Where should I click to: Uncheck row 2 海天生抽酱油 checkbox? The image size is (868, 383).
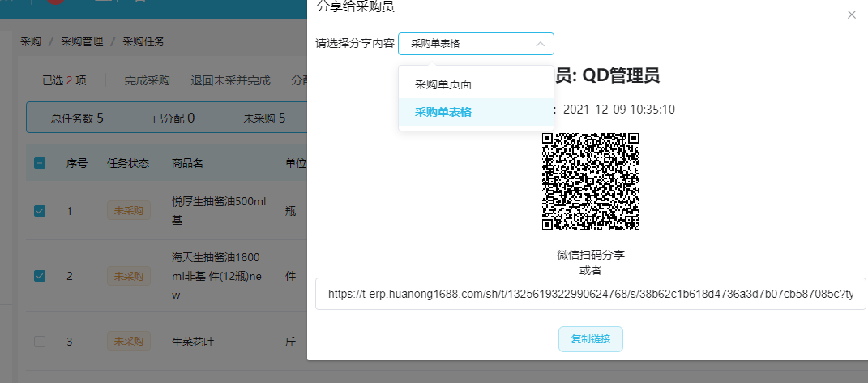[40, 275]
